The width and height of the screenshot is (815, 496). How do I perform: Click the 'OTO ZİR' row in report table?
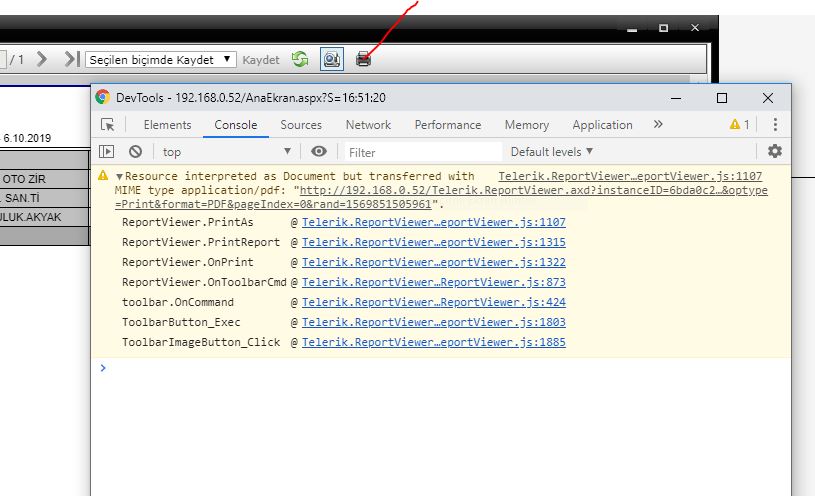tap(45, 179)
